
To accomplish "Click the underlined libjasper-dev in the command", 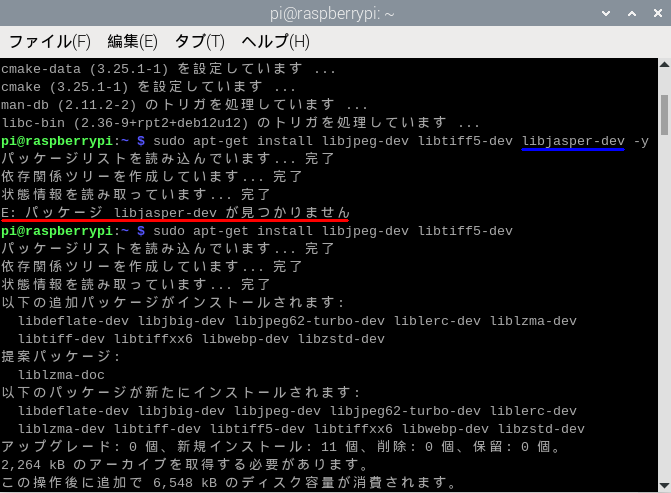I will coord(573,141).
